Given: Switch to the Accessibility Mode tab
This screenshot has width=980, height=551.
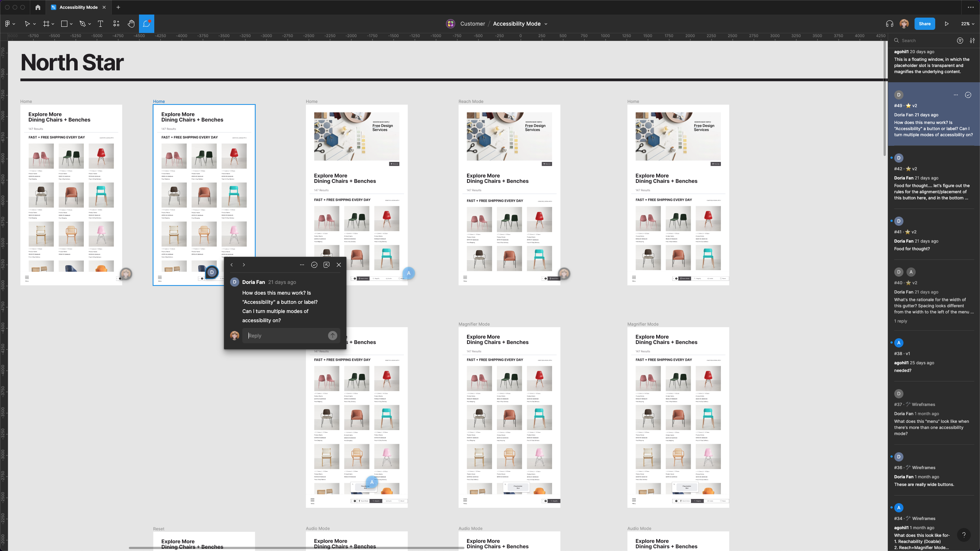Looking at the screenshot, I should (78, 7).
